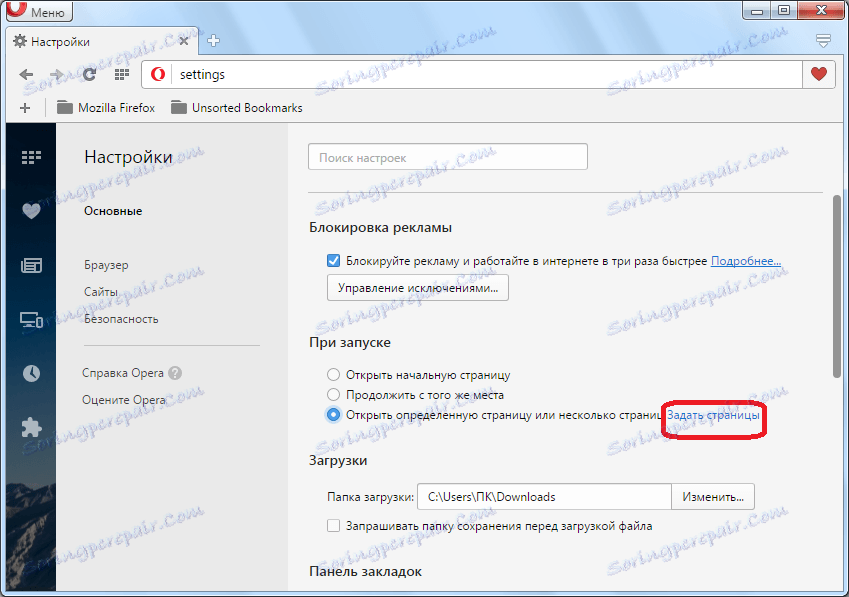Reload the page with refresh icon
Image resolution: width=849 pixels, height=597 pixels.
[x=89, y=75]
